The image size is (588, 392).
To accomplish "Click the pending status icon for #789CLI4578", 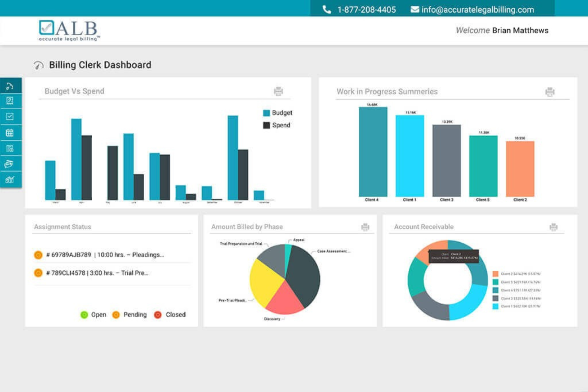I will [x=38, y=273].
